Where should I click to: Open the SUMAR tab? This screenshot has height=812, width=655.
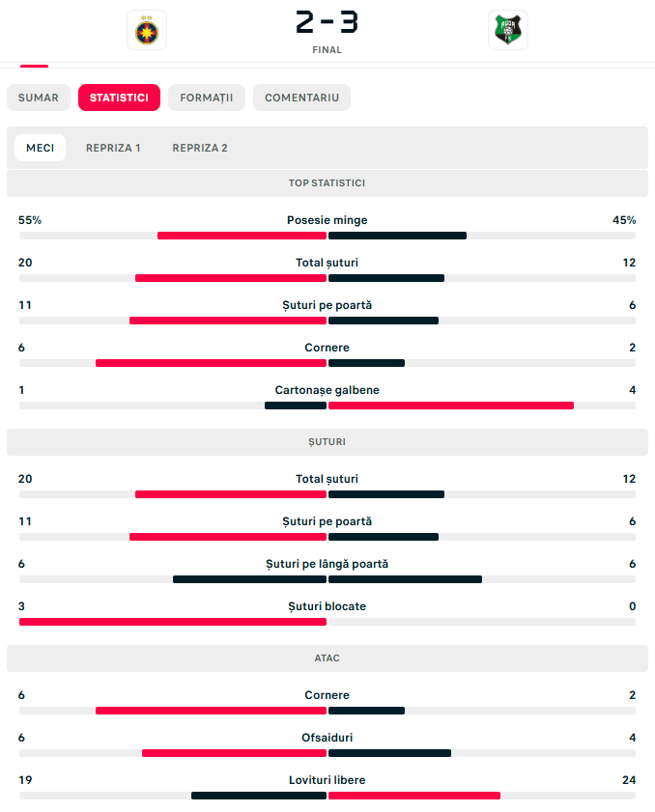click(x=39, y=98)
